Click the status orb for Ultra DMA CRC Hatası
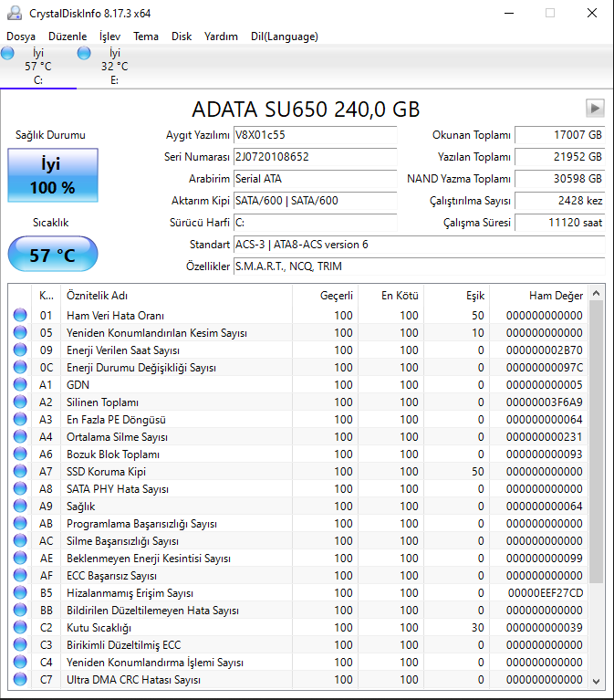614x700 pixels. 20,679
